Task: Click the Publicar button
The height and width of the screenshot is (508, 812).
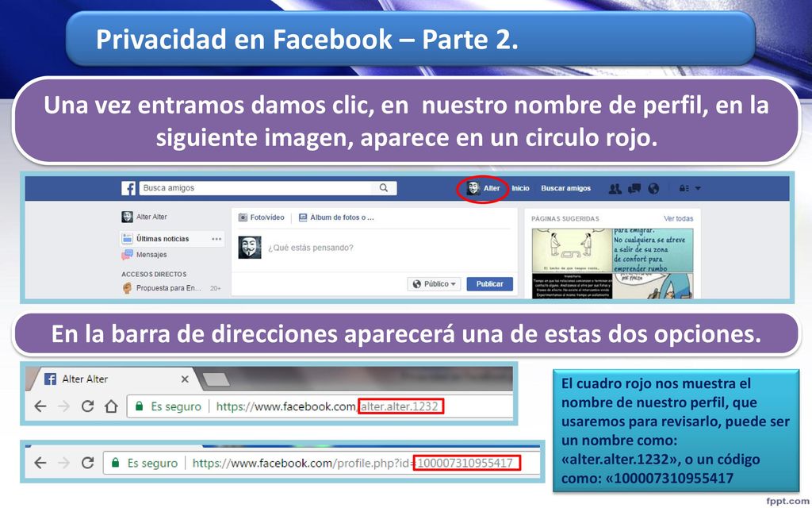Action: (x=489, y=284)
